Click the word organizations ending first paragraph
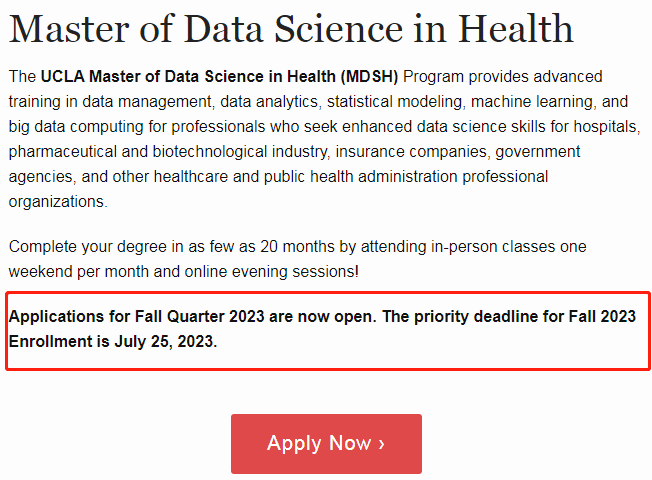Image resolution: width=652 pixels, height=480 pixels. click(x=58, y=202)
